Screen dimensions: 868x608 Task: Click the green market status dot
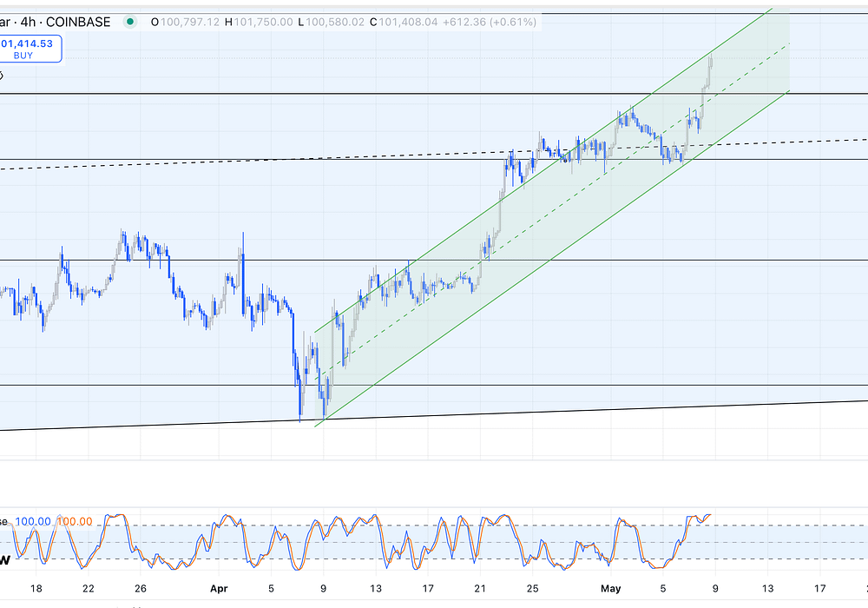point(130,22)
